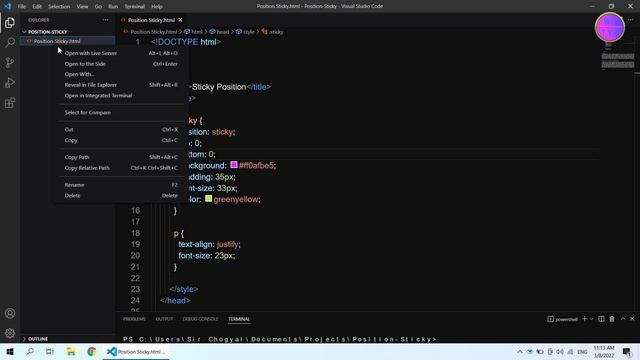
Task: Open Windows taskbar search
Action: click(x=30, y=351)
